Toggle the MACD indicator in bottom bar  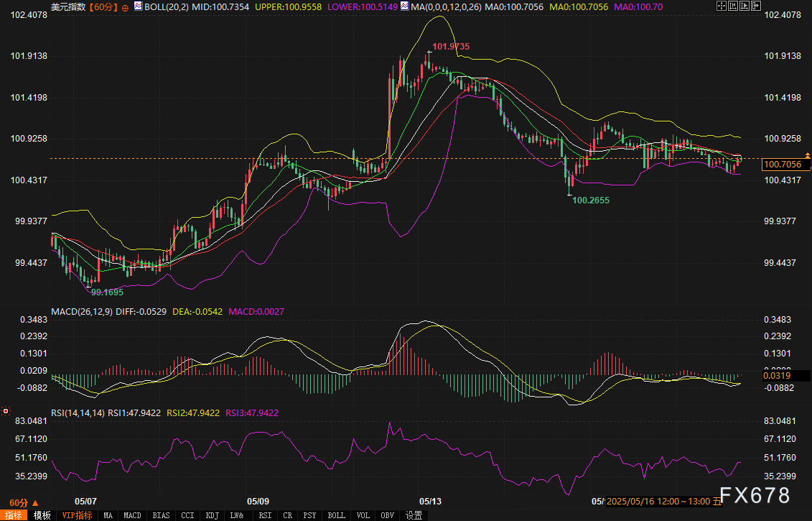tap(132, 515)
